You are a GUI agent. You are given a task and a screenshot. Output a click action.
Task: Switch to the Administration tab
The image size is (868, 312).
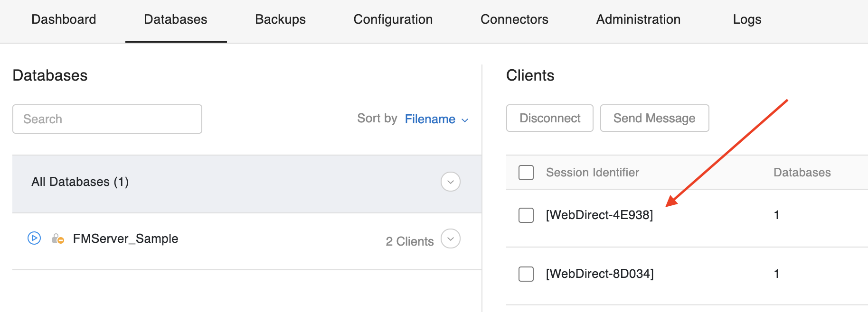[638, 19]
